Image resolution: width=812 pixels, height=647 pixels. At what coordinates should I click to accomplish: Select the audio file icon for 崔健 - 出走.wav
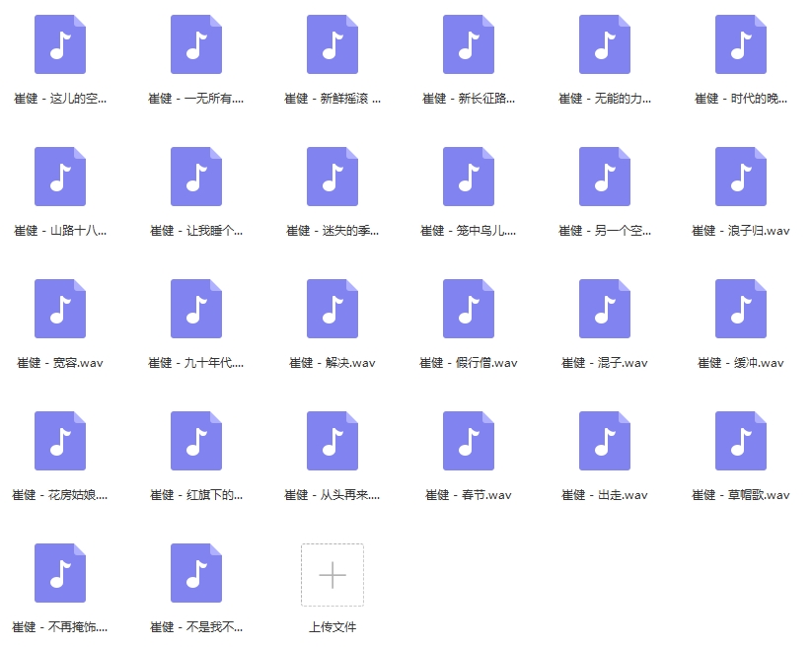[605, 441]
